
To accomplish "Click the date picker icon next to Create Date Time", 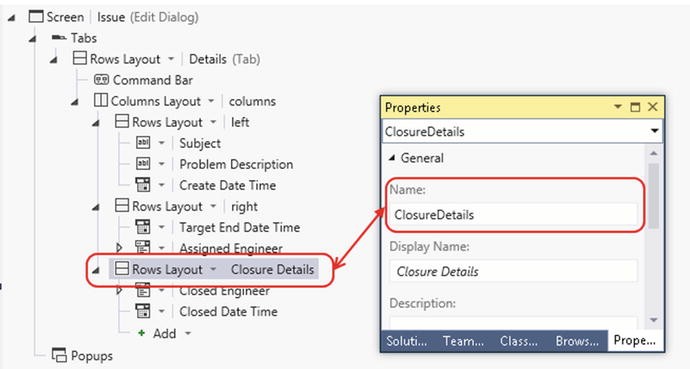I will coord(143,185).
